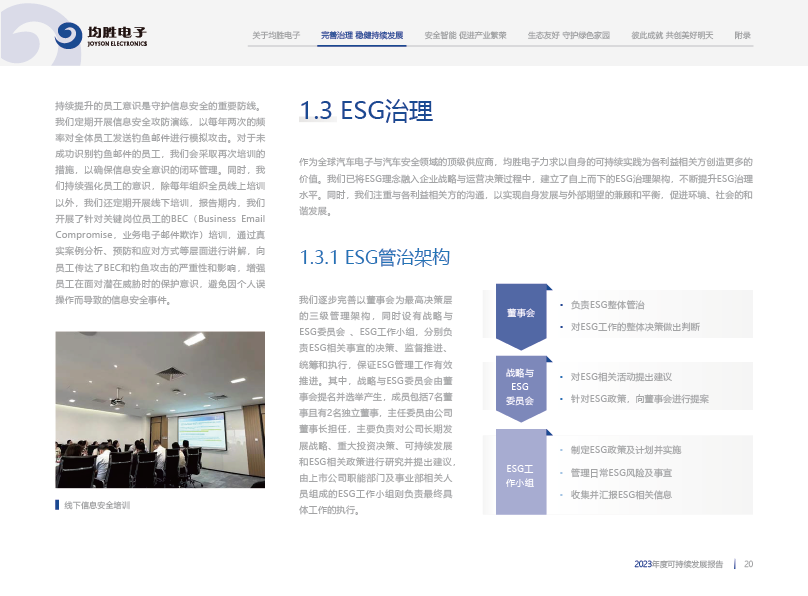Select the 董事会 diagram block
This screenshot has height=596, width=808.
(520, 314)
